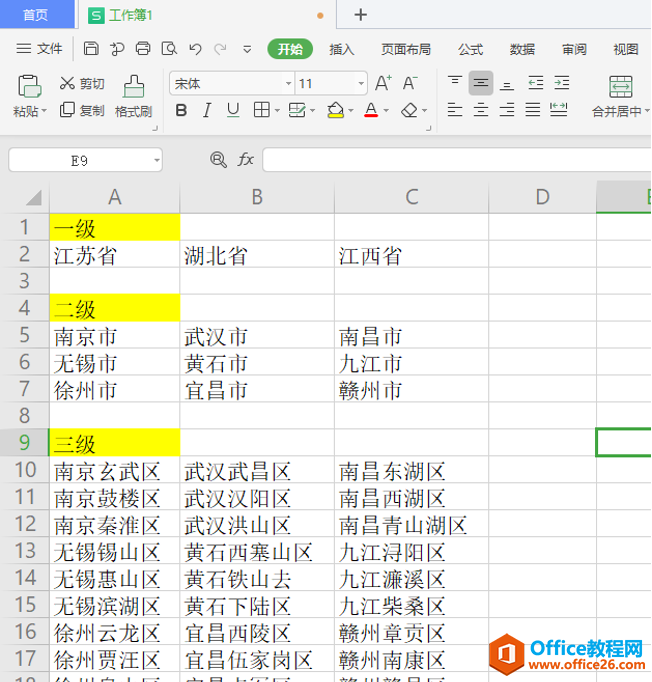The height and width of the screenshot is (682, 652).
Task: Align text left
Action: (x=455, y=110)
